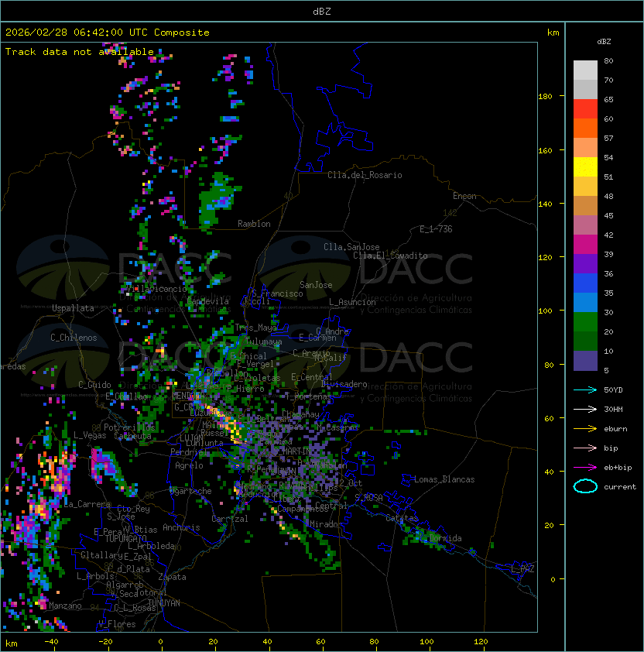Screen dimensions: 644x652
Task: Click the pink bip arrow legend icon
Action: [x=585, y=448]
